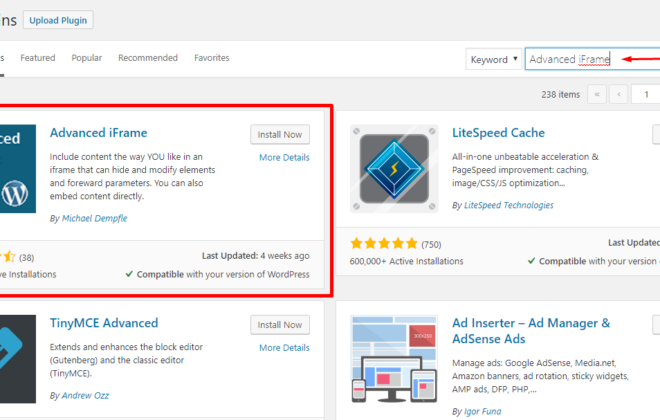This screenshot has height=420, width=660.
Task: Open author Igor Funa's page
Action: (482, 412)
